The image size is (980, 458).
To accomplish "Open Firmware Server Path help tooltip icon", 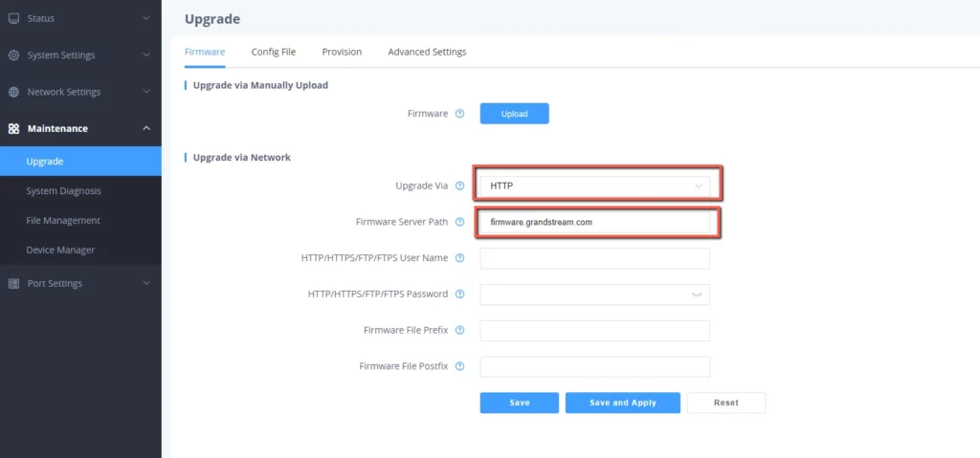I will point(460,222).
